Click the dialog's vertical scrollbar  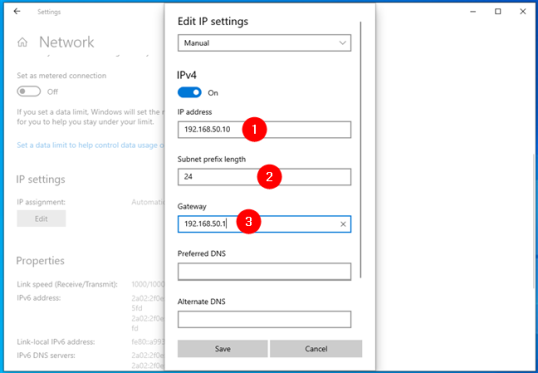coord(361,150)
